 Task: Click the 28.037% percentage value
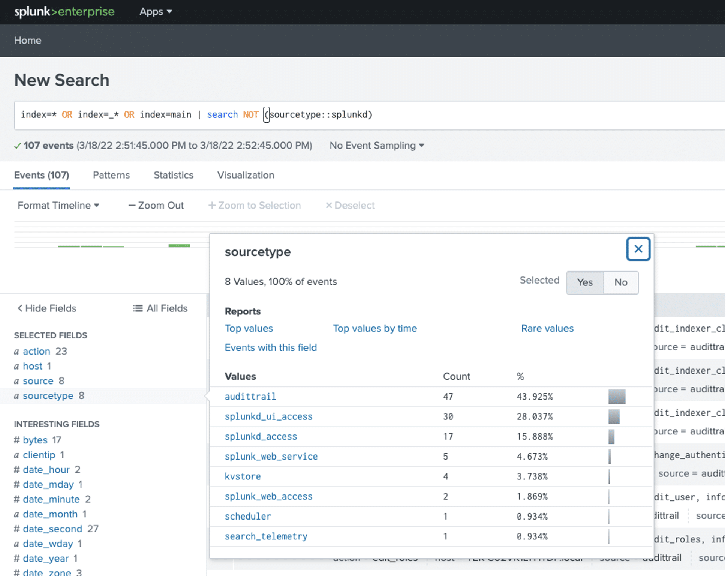pyautogui.click(x=535, y=416)
